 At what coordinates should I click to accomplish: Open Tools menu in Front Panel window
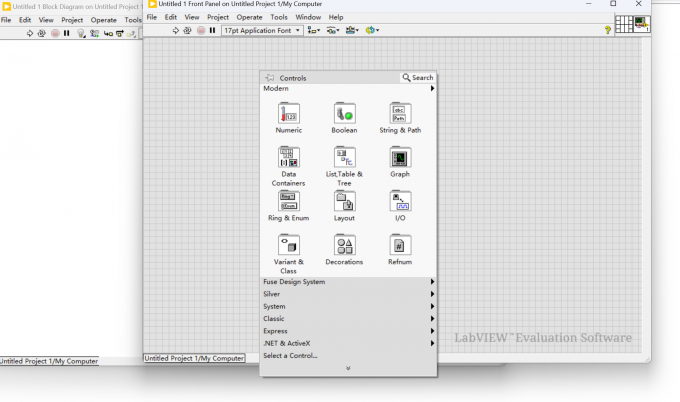point(279,17)
